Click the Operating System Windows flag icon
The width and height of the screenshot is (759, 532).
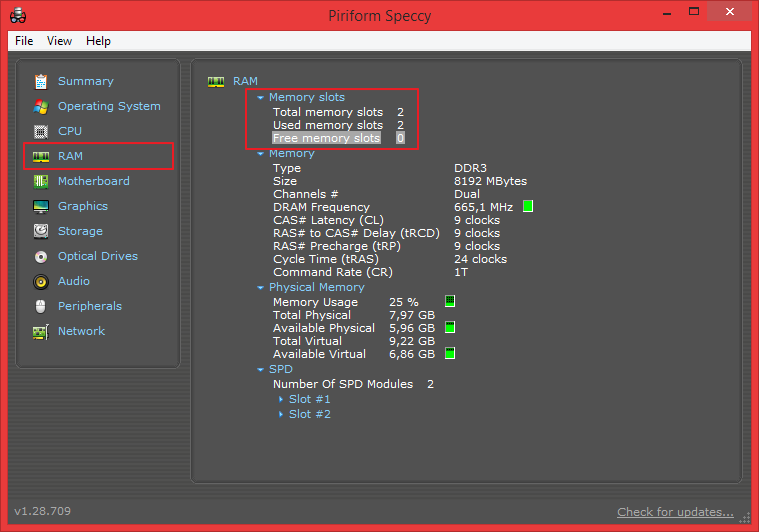(x=41, y=106)
